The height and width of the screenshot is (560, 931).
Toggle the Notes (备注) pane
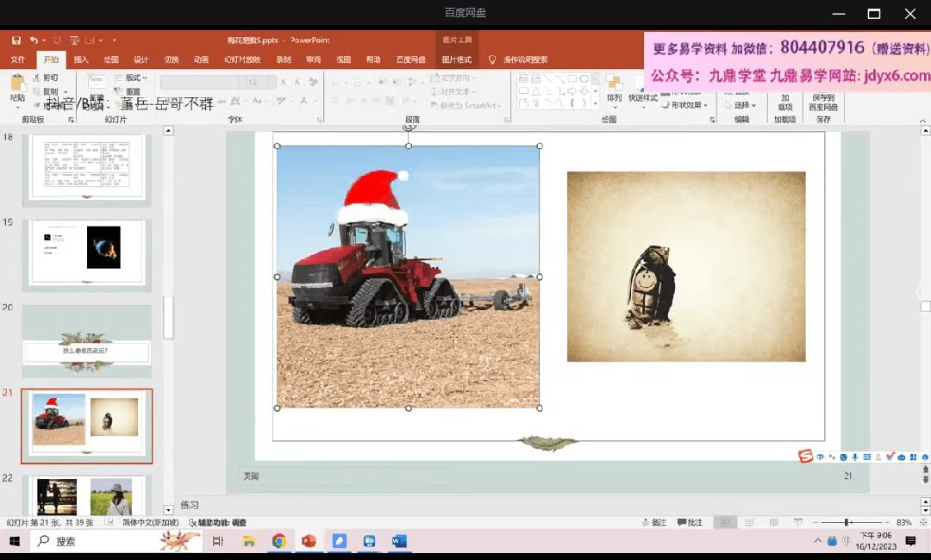(x=654, y=523)
